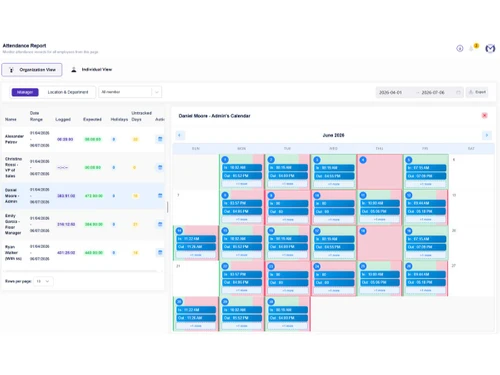The width and height of the screenshot is (500, 375).
Task: Close Daniel Moore's calendar panel
Action: (485, 115)
